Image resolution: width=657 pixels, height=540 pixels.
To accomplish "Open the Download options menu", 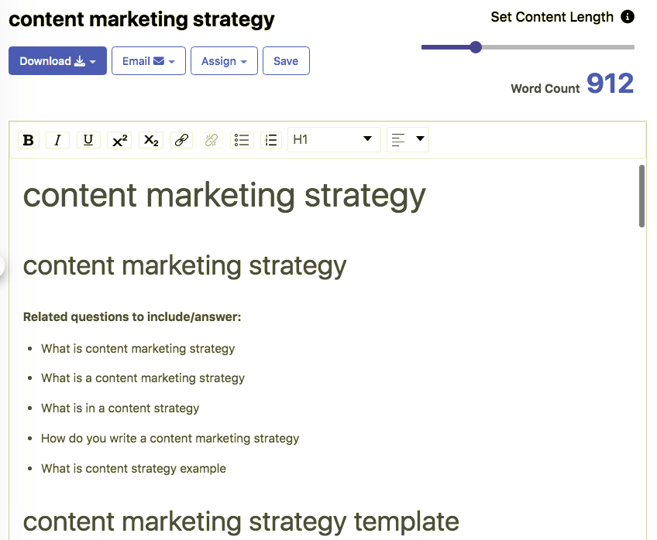I will coord(57,61).
